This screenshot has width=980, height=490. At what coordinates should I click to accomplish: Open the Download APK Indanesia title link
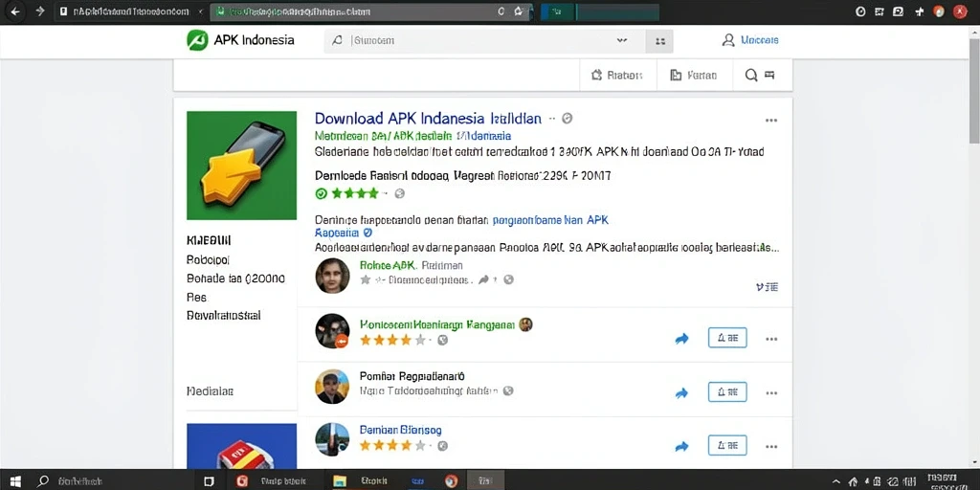(428, 118)
